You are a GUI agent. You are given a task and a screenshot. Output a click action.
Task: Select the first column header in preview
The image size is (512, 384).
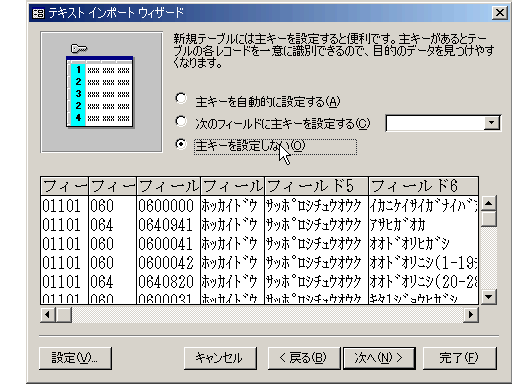coord(65,186)
